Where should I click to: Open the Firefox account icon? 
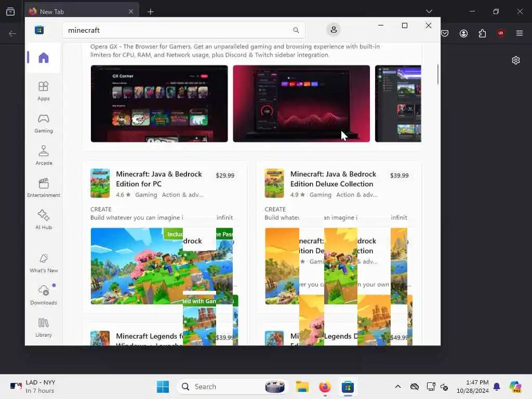[x=463, y=33]
